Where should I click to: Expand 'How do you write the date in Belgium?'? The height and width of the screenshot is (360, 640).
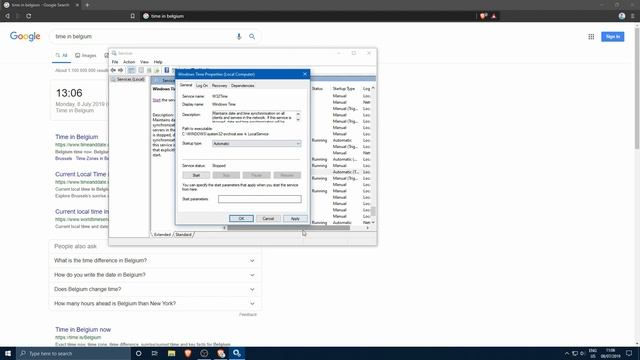155,275
